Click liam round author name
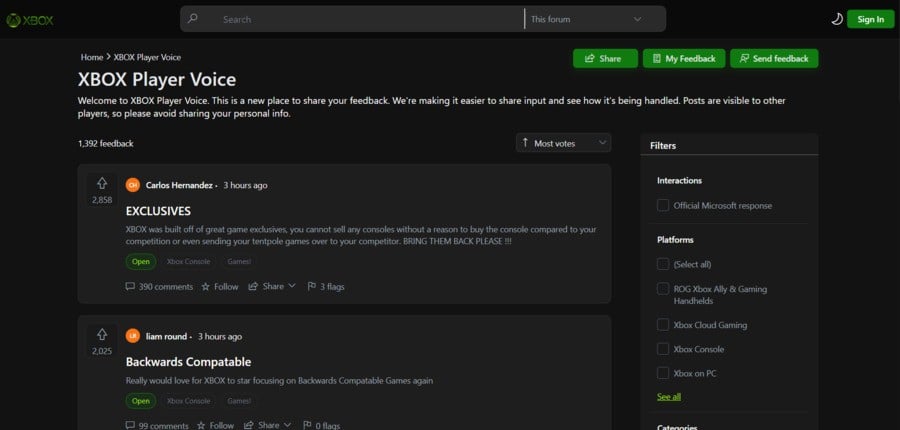Image resolution: width=900 pixels, height=430 pixels. (166, 336)
